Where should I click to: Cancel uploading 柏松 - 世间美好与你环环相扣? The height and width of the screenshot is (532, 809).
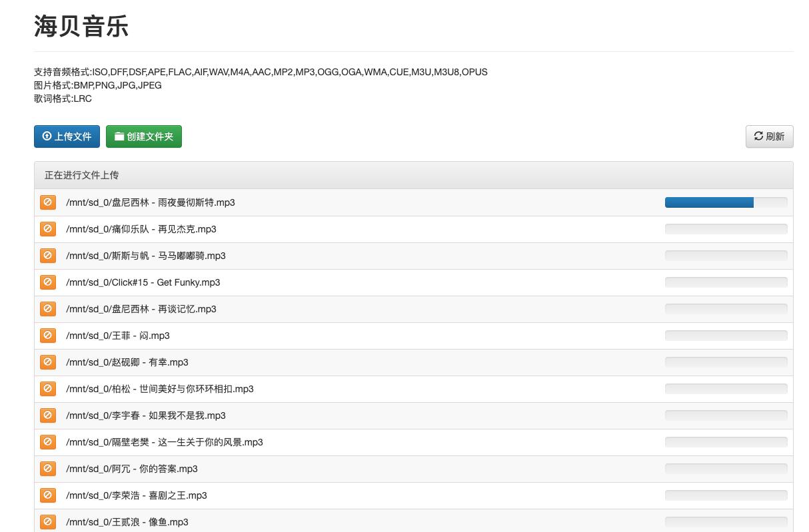point(47,388)
